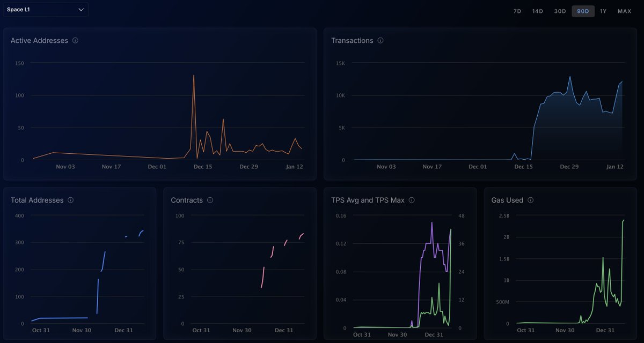The height and width of the screenshot is (343, 644).
Task: Open the Space L1 network dropdown
Action: 46,10
